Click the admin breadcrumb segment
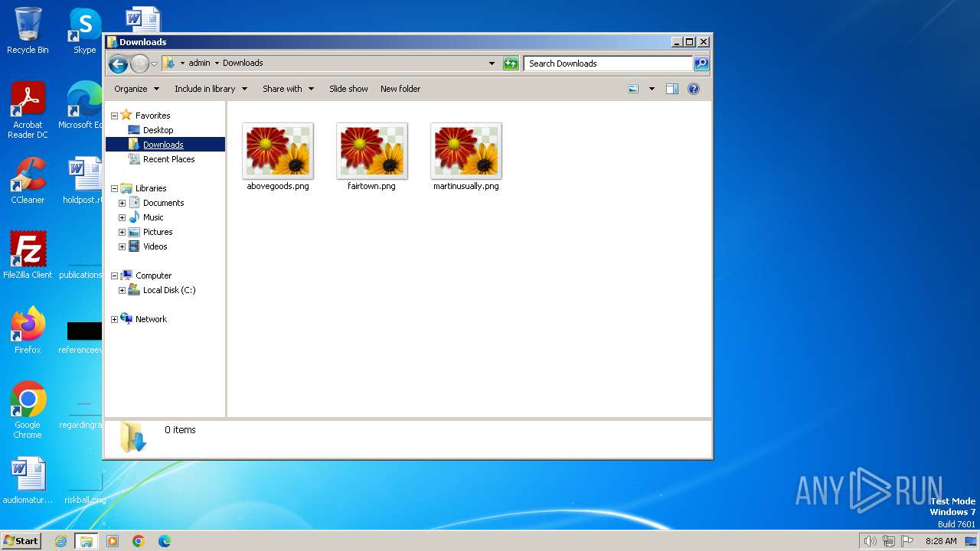Screen dimensions: 980x551 199,63
